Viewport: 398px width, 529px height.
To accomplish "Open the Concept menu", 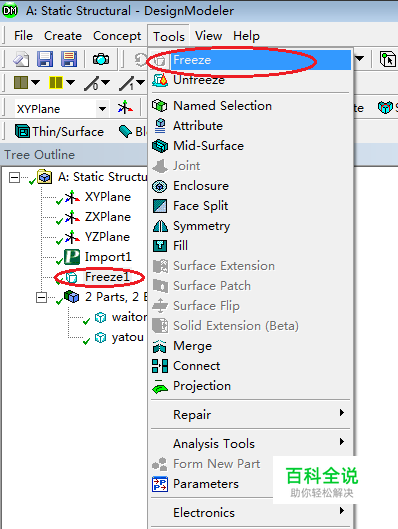I will click(117, 36).
